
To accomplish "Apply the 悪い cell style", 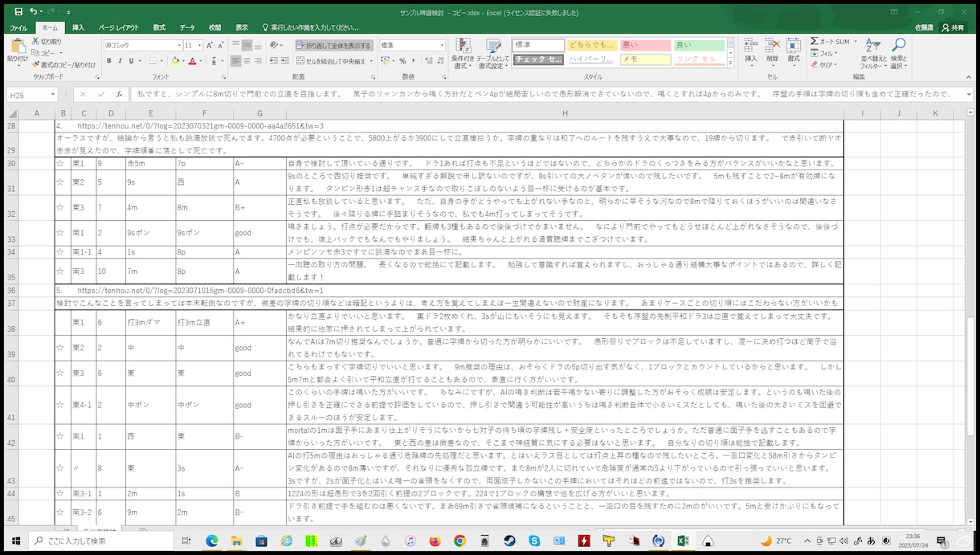I will click(645, 46).
